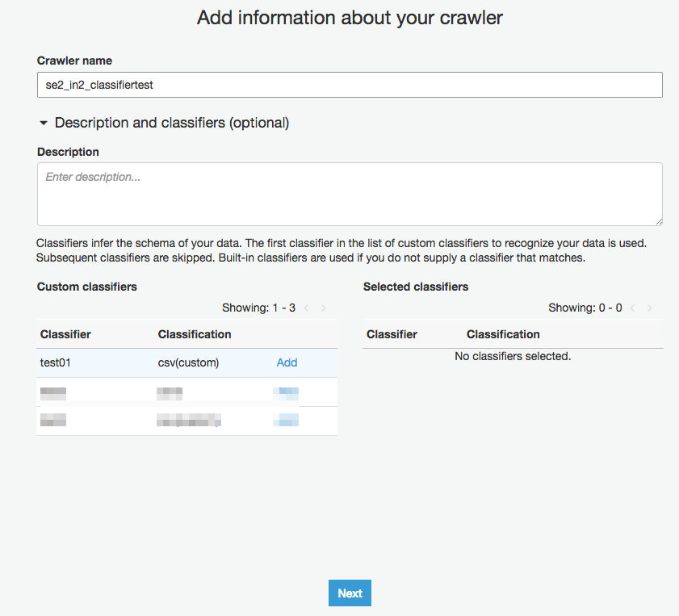The width and height of the screenshot is (679, 616).
Task: Select the test01 classifier name
Action: [56, 362]
